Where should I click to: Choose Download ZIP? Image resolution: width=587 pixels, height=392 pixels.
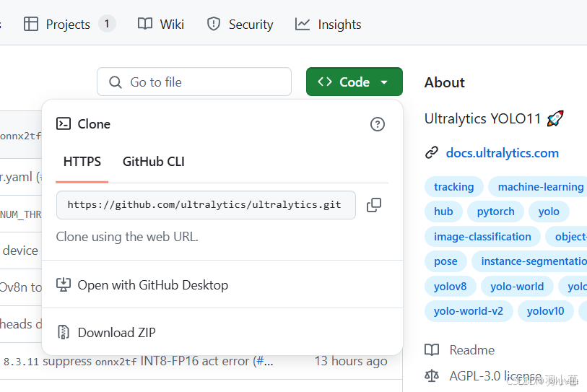click(x=222, y=332)
